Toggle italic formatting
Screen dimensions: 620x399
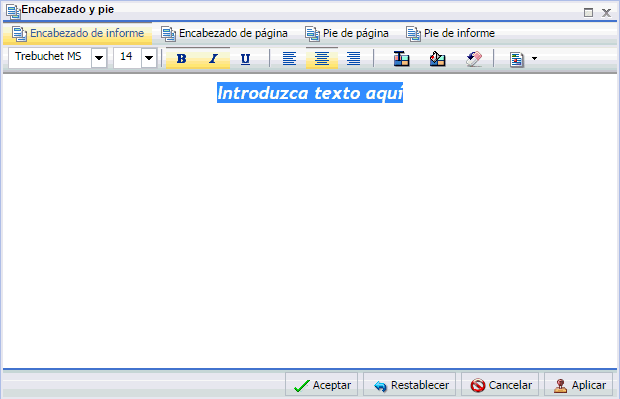(214, 59)
